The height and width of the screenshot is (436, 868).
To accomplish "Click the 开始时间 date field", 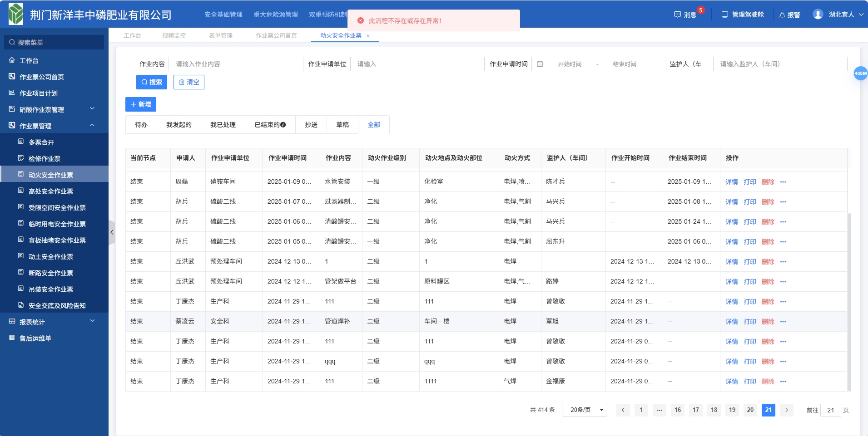I will pyautogui.click(x=570, y=64).
